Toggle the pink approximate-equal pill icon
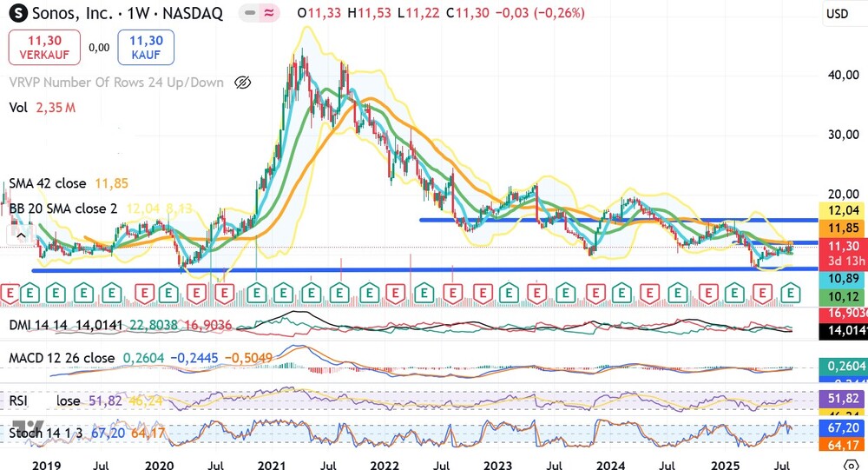The height and width of the screenshot is (470, 868). [x=269, y=13]
